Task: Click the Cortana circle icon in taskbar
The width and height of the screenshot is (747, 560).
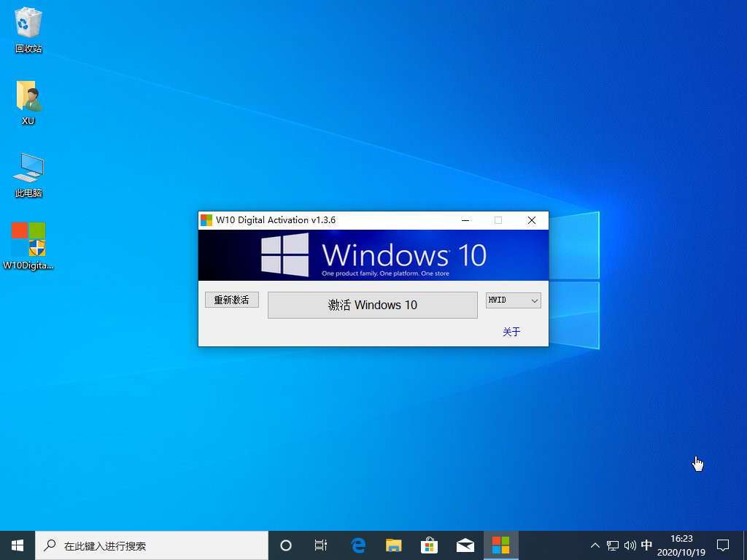Action: tap(286, 545)
